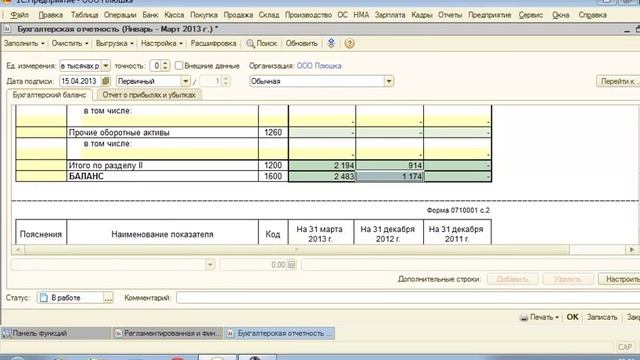Click the Расшифровка toolbar button
Viewport: 640px width, 360px height.
point(213,43)
